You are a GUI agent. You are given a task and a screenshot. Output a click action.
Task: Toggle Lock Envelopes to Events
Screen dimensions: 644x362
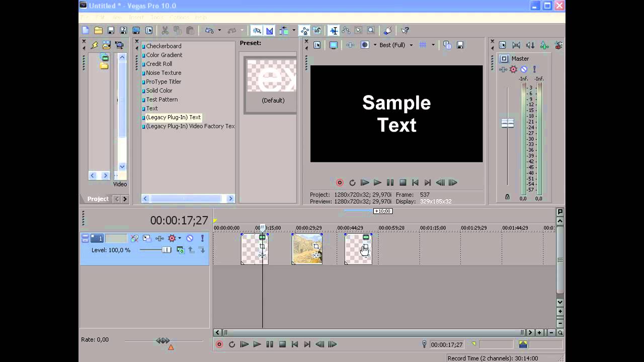click(x=305, y=31)
